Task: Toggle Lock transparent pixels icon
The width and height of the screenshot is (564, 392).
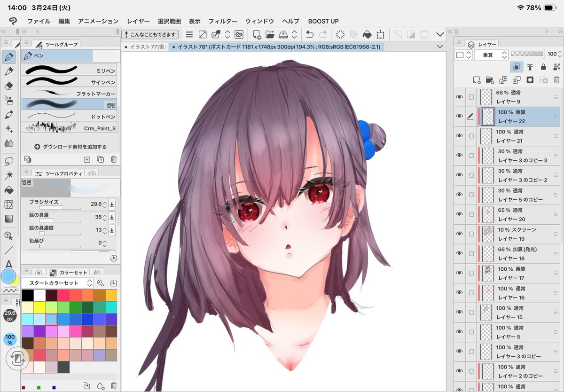Action: click(557, 67)
